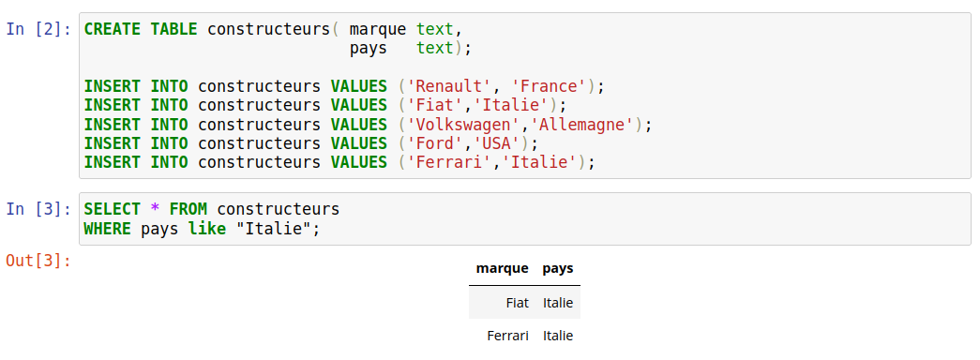Screen dimensions: 980x360
Task: Click the CREATE TABLE constructeurs code line
Action: (x=274, y=29)
